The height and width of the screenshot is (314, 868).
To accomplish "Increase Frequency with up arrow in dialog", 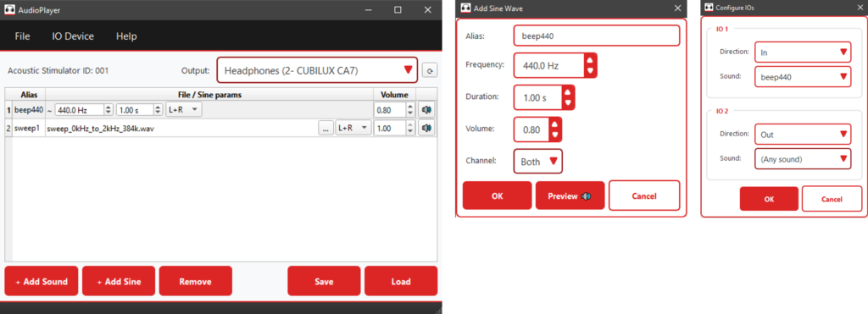I will 590,59.
